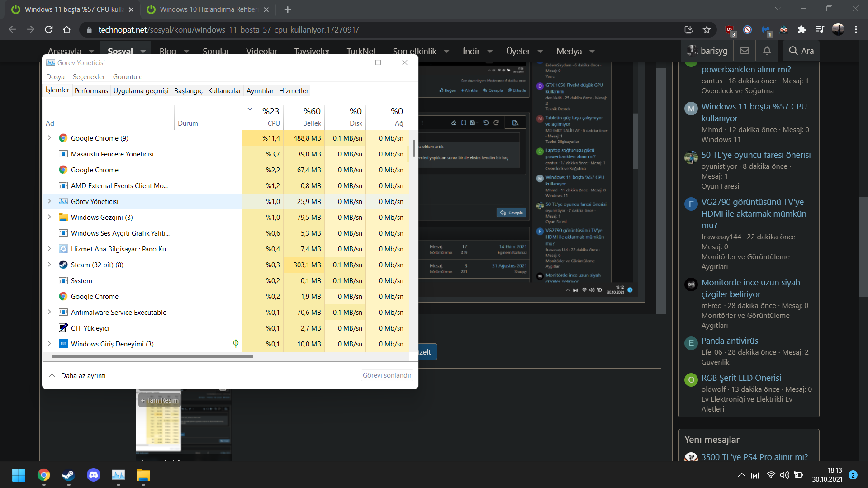This screenshot has width=868, height=488.
Task: Collapse details with Daha az ayrıntı
Action: point(77,376)
